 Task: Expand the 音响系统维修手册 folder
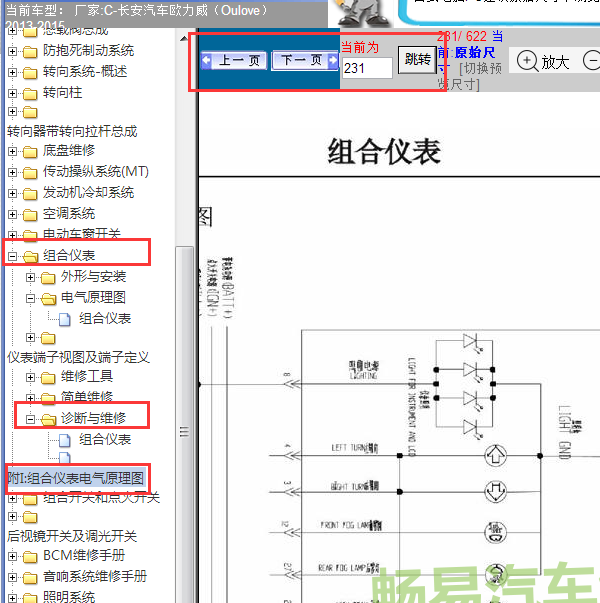pos(12,577)
